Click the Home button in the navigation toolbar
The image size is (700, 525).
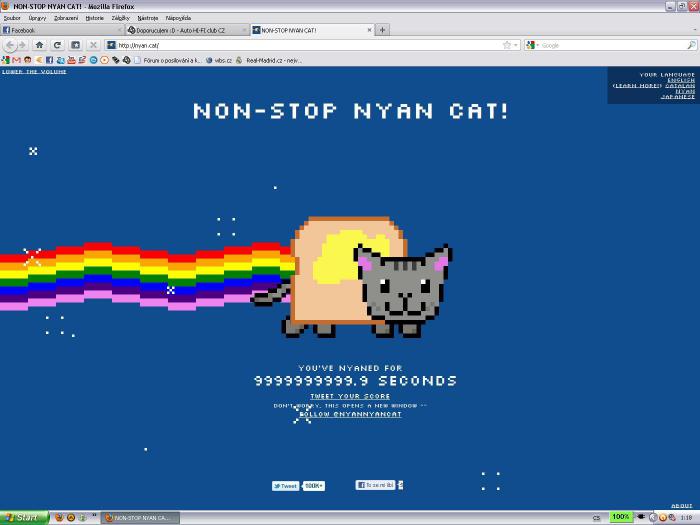pyautogui.click(x=40, y=45)
